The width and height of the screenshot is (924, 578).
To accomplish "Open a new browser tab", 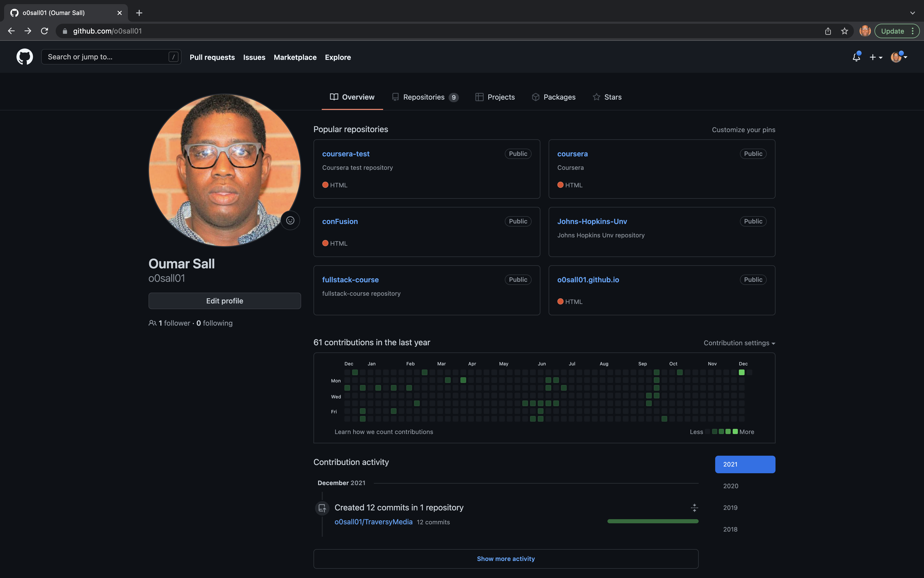I will tap(139, 13).
